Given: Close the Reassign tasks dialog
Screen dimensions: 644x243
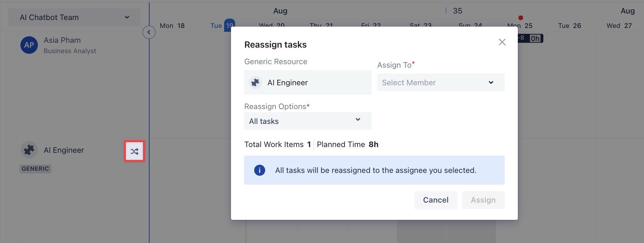Looking at the screenshot, I should point(502,42).
